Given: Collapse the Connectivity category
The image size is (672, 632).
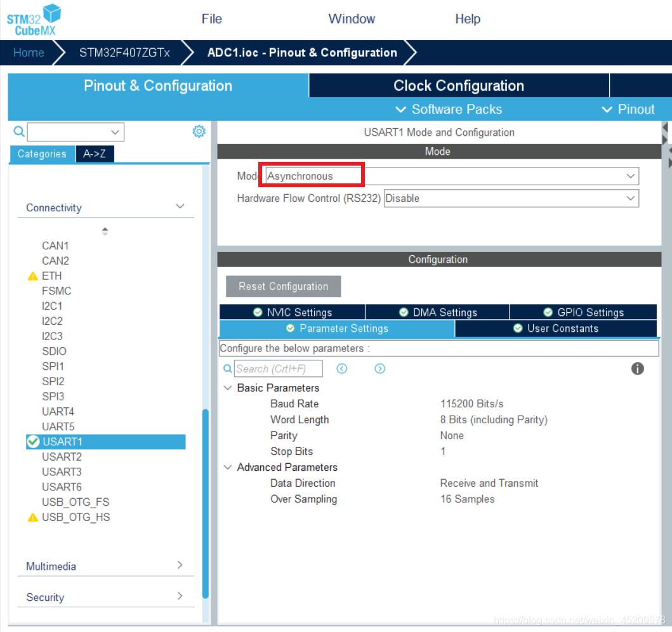Looking at the screenshot, I should click(180, 206).
